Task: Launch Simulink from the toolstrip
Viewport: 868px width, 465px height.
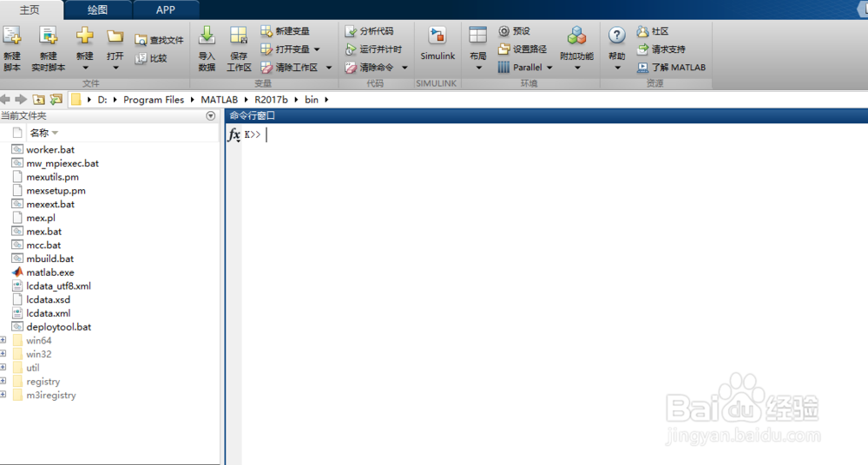Action: [x=437, y=43]
